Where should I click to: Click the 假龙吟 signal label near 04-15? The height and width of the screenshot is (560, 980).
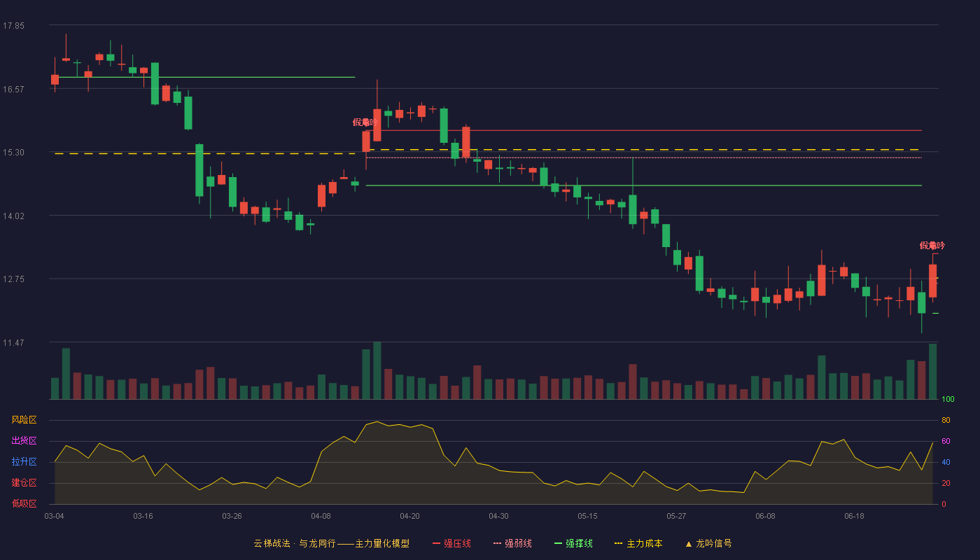pos(365,122)
